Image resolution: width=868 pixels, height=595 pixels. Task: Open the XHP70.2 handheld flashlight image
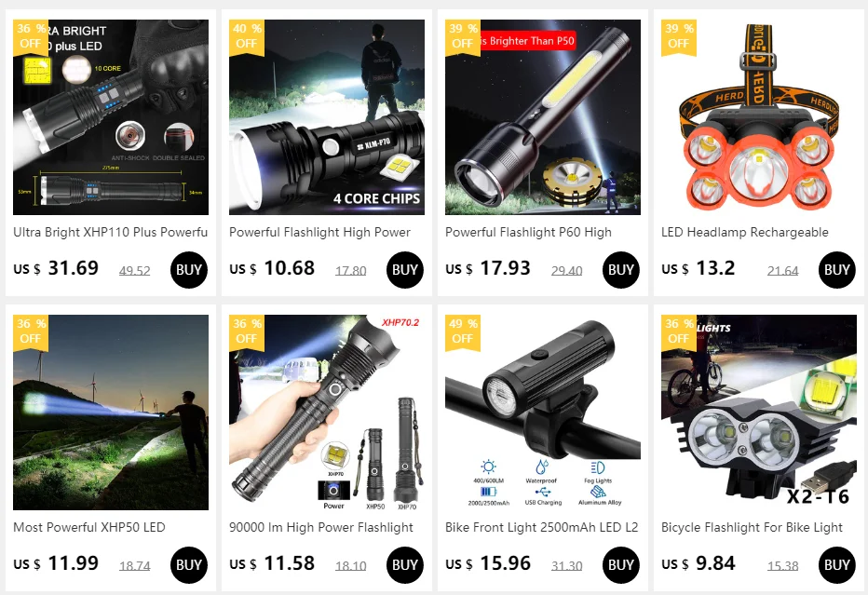pos(327,412)
